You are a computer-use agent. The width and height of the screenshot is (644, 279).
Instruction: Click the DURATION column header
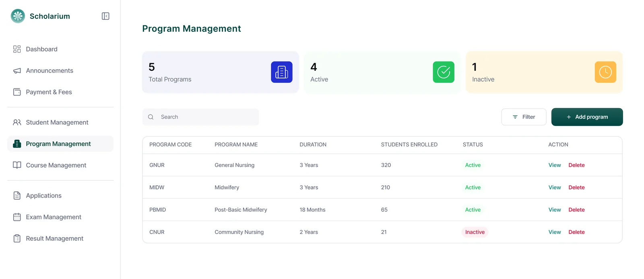coord(313,145)
